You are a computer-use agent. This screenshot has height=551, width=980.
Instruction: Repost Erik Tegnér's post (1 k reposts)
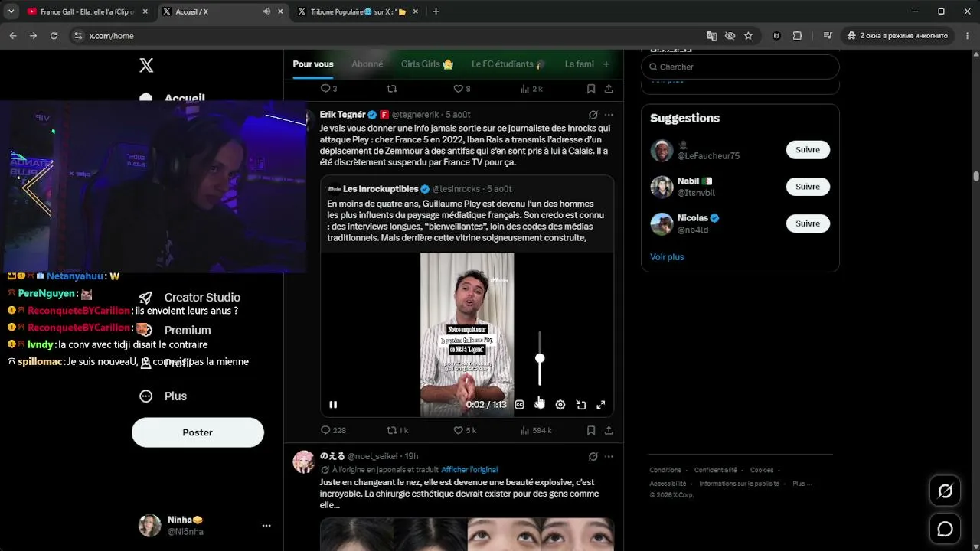pyautogui.click(x=397, y=430)
